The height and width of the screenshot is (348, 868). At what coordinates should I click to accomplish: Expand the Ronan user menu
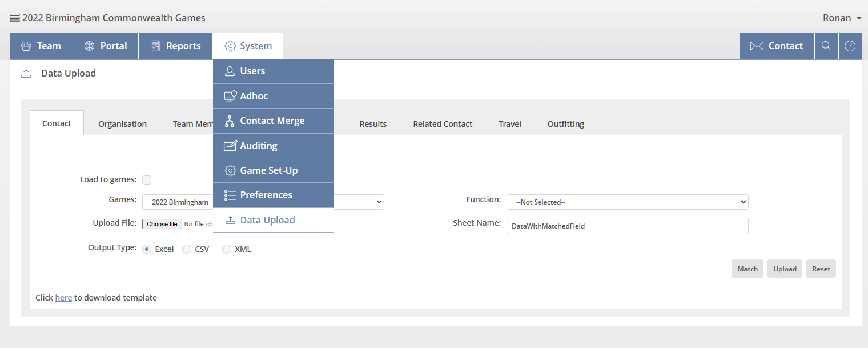tap(842, 18)
